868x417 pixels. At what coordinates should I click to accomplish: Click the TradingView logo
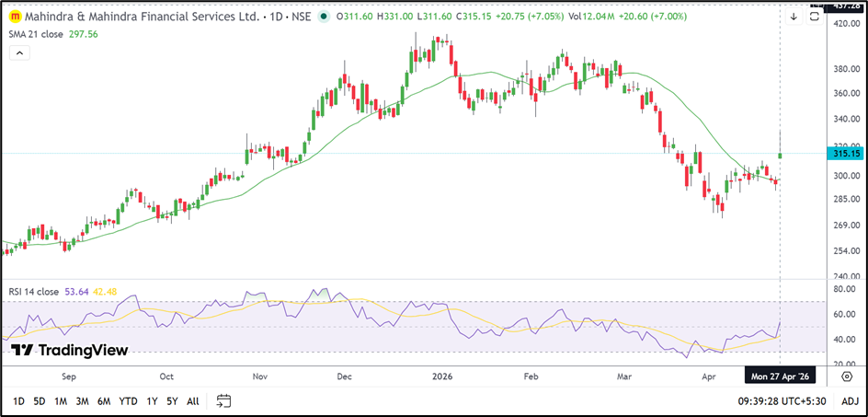pos(69,350)
